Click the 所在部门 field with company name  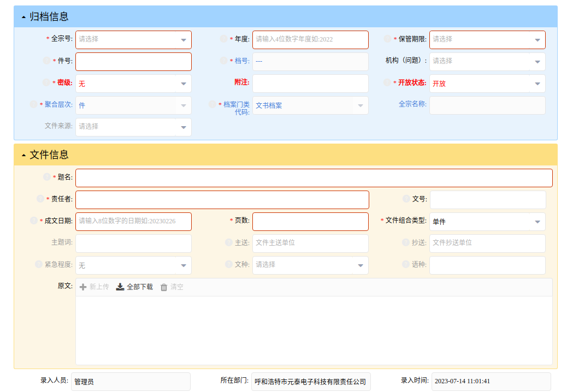[x=311, y=382]
